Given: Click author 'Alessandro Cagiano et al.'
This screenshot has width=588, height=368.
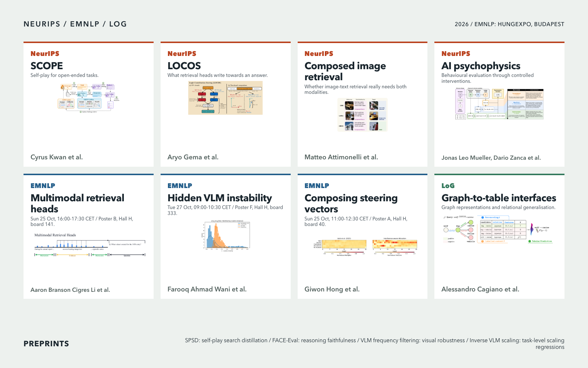Looking at the screenshot, I should [x=480, y=289].
